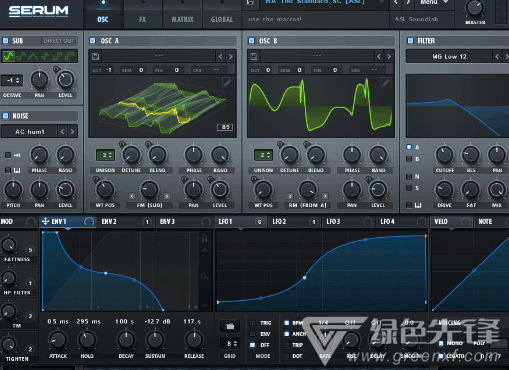The image size is (509, 370).
Task: Enable filter routing for oscillator B
Action: [x=409, y=159]
